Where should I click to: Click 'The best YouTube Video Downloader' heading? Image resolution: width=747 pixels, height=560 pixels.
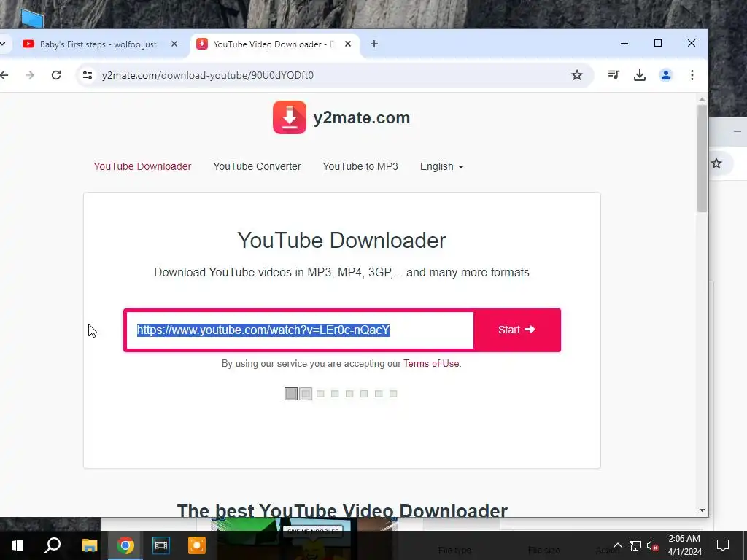pos(342,510)
